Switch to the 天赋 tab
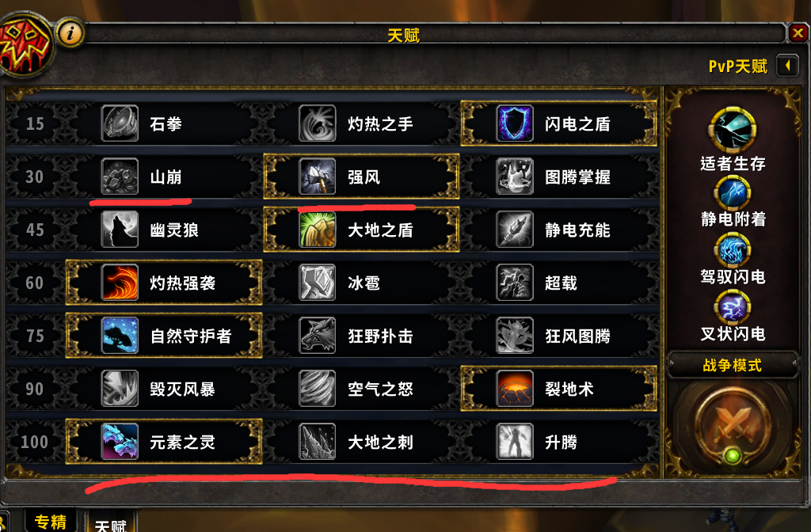The height and width of the screenshot is (532, 811). [111, 524]
